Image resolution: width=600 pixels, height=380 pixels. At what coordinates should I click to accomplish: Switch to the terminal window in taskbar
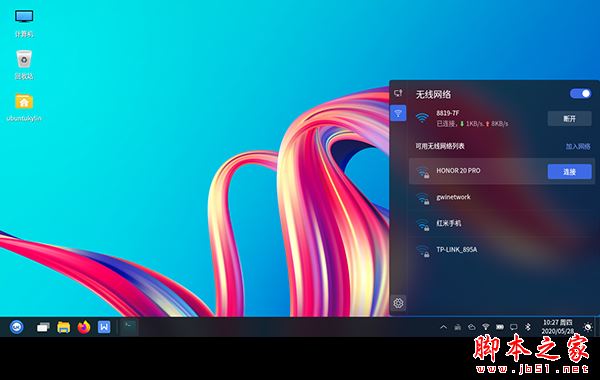pyautogui.click(x=129, y=327)
